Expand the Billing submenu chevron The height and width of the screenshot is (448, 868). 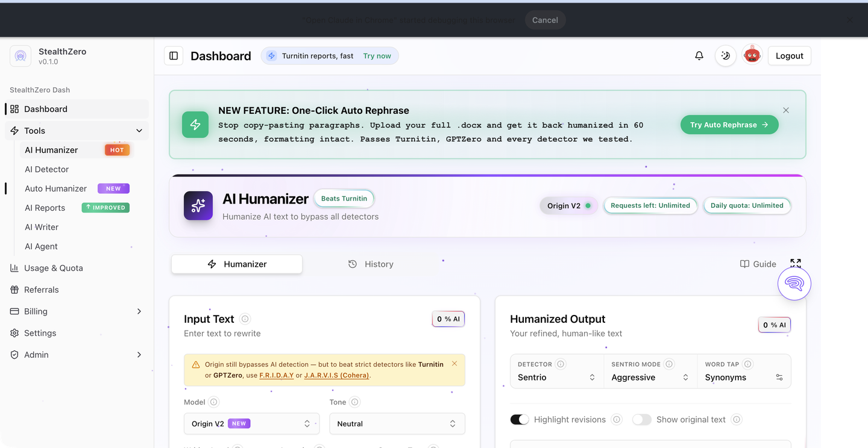point(139,311)
